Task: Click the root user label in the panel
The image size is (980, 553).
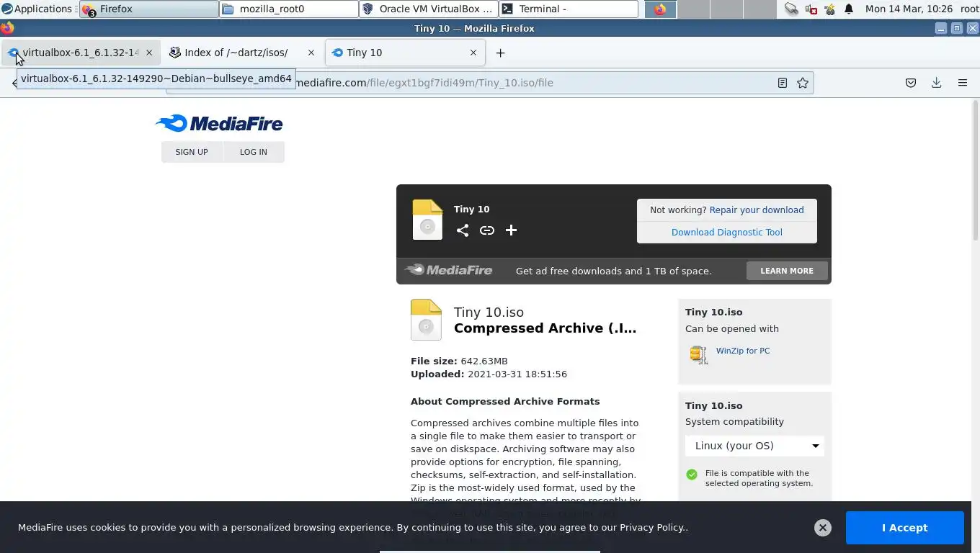Action: 969,9
